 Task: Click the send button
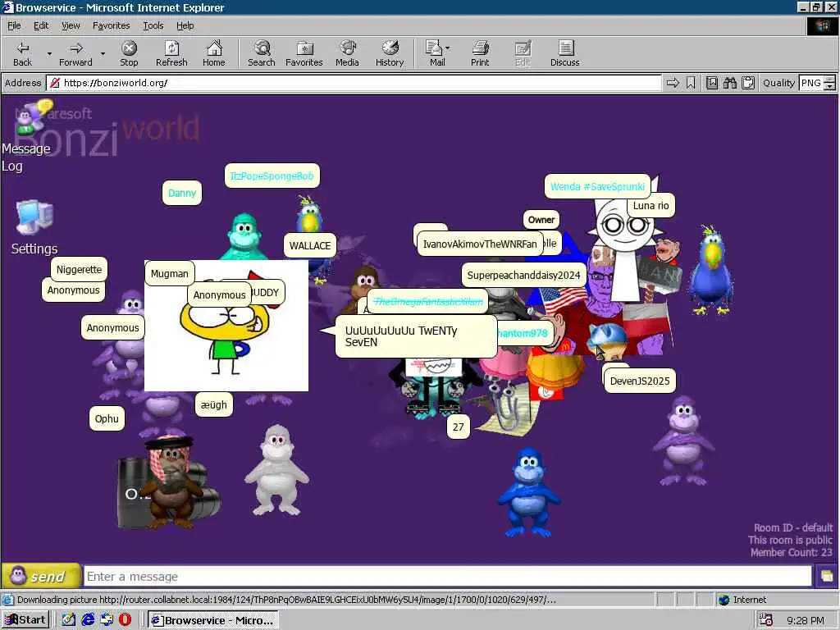(41, 577)
